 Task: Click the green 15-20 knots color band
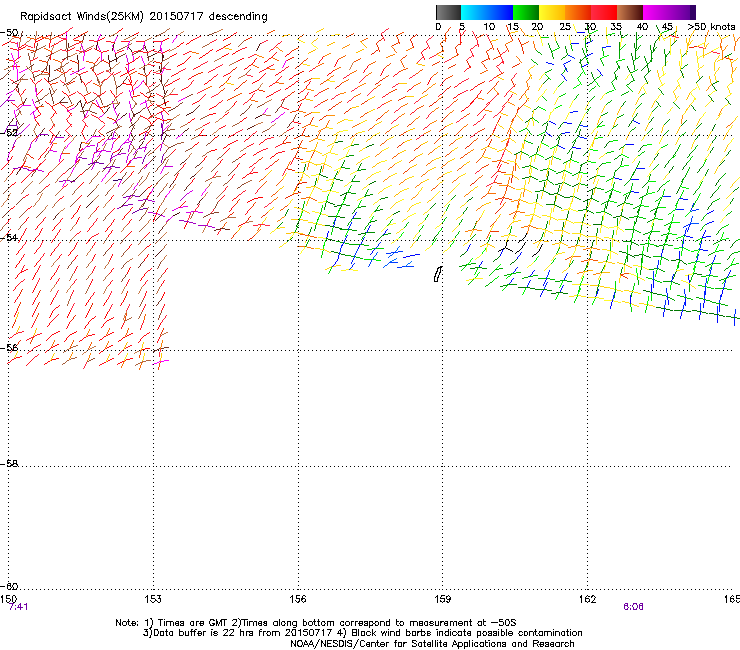(526, 12)
